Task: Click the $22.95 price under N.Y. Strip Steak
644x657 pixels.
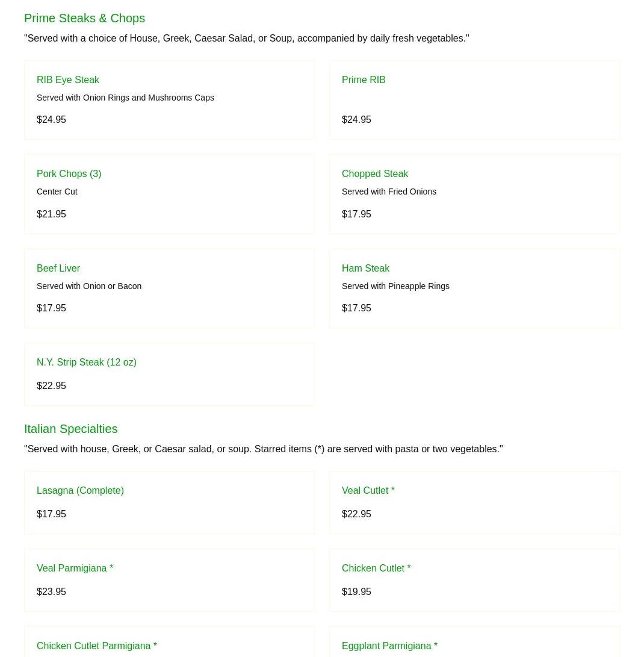Action: pos(51,385)
